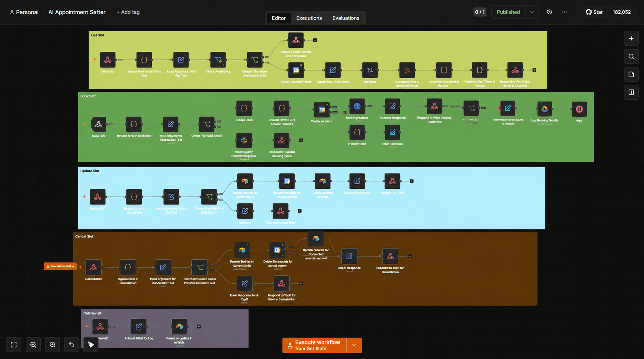Click the add node plus button
This screenshot has width=644, height=359.
pos(631,38)
